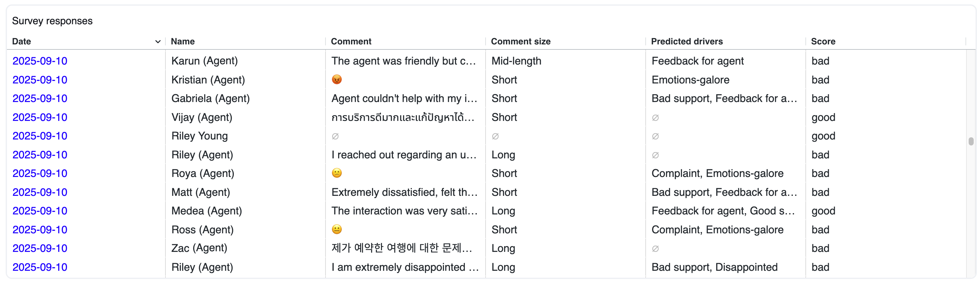Viewport: 980px width, 284px height.
Task: Click the angry face emoji in Kristian's comment
Action: pyautogui.click(x=337, y=79)
